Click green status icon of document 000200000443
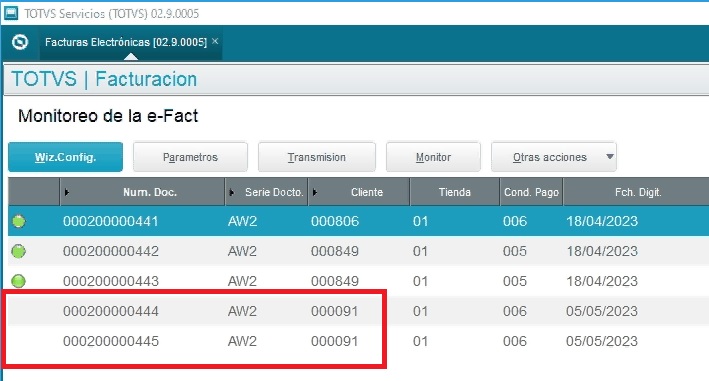Screen dimensions: 709x381 coord(19,281)
